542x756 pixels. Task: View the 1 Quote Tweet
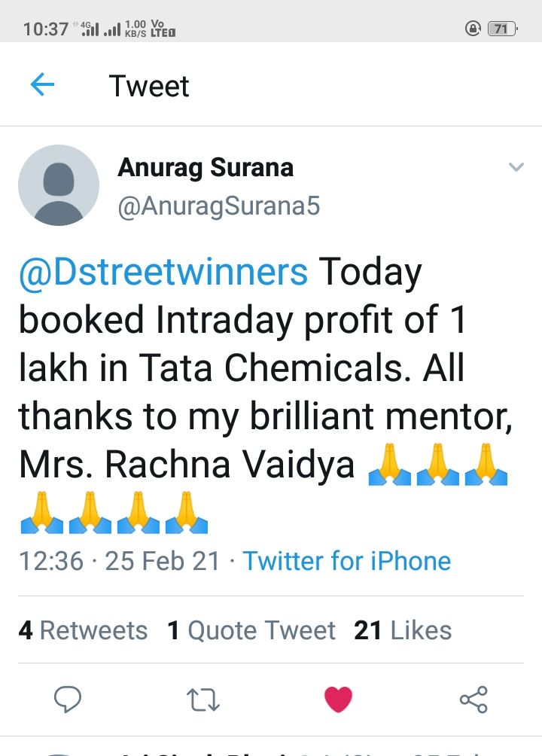[251, 630]
